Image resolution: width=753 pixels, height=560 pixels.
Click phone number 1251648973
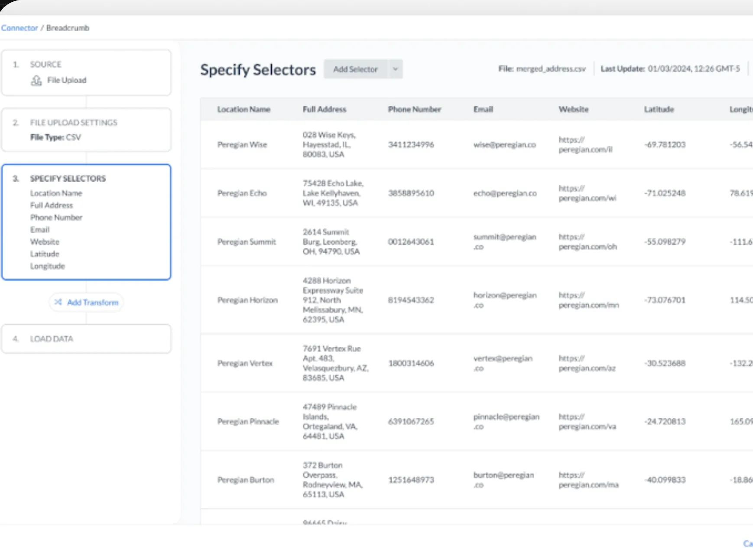click(411, 480)
